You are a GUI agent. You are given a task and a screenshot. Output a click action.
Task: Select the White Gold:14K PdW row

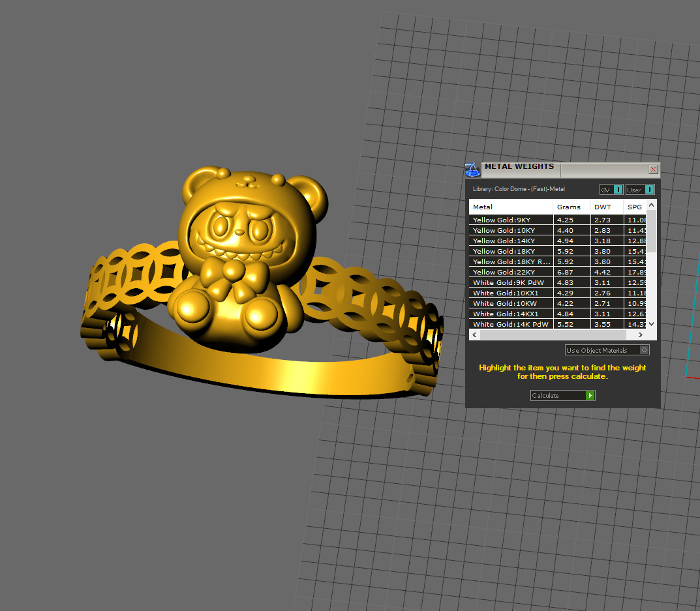(x=557, y=324)
